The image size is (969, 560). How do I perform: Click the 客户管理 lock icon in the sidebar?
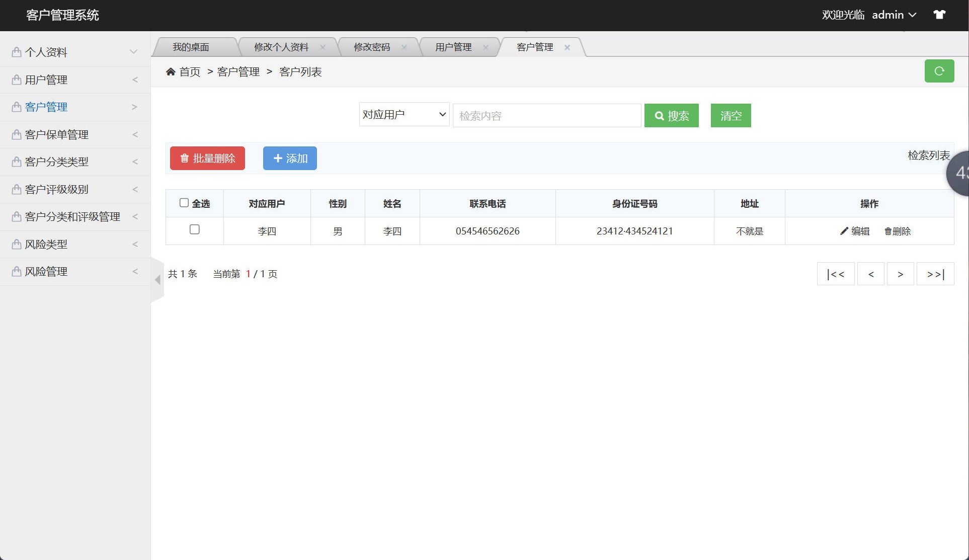point(16,106)
